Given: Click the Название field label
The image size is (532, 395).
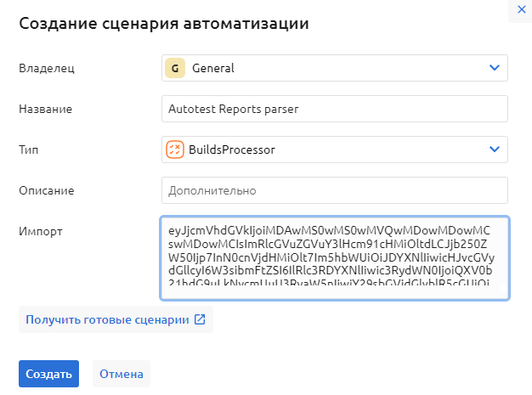Looking at the screenshot, I should (x=45, y=109).
